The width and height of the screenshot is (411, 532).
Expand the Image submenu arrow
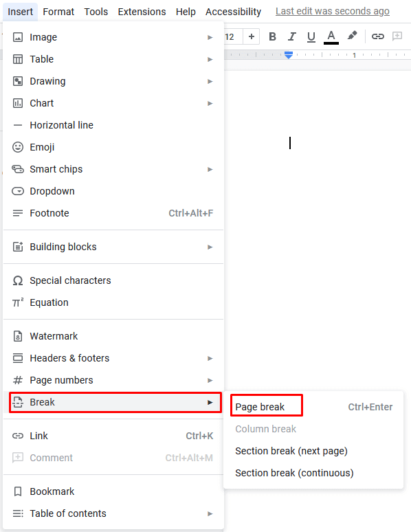[210, 37]
